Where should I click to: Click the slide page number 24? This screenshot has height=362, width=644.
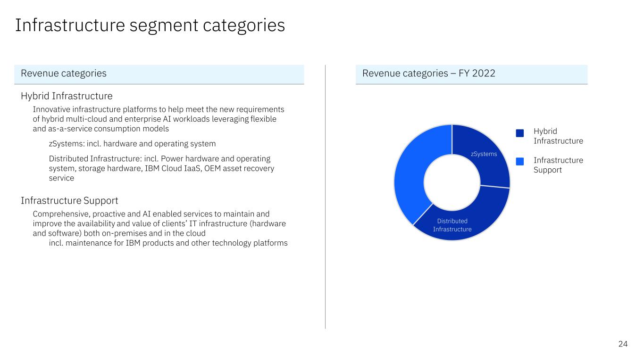[x=623, y=344]
